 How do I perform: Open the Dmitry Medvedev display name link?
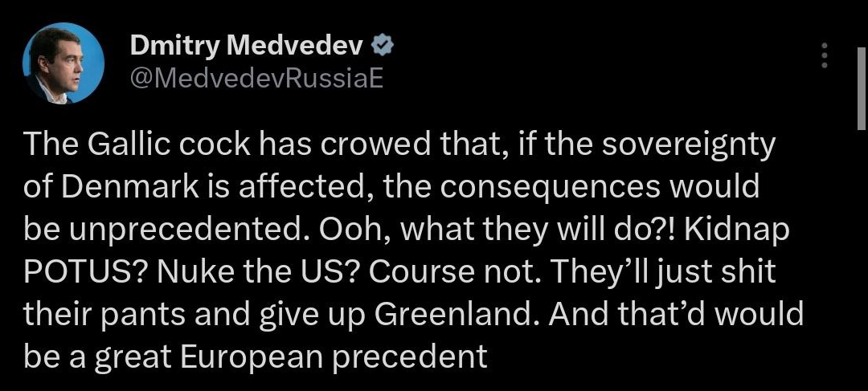pos(245,47)
